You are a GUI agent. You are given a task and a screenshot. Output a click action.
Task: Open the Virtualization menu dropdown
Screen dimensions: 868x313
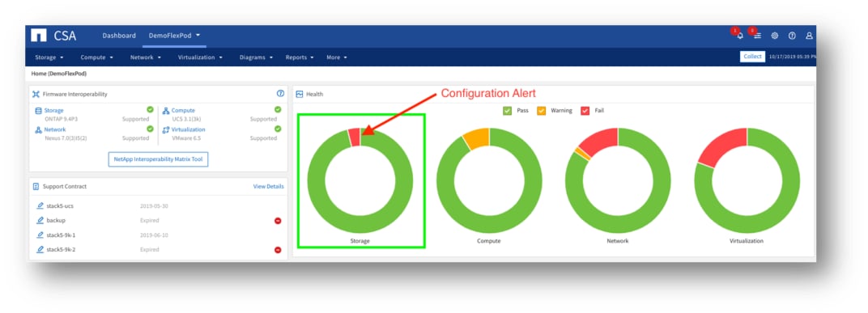pyautogui.click(x=200, y=57)
